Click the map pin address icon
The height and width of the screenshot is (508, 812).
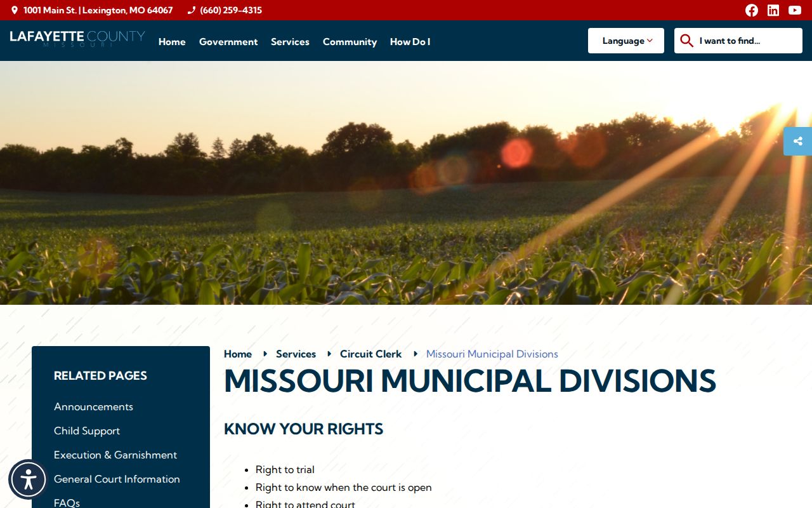15,10
